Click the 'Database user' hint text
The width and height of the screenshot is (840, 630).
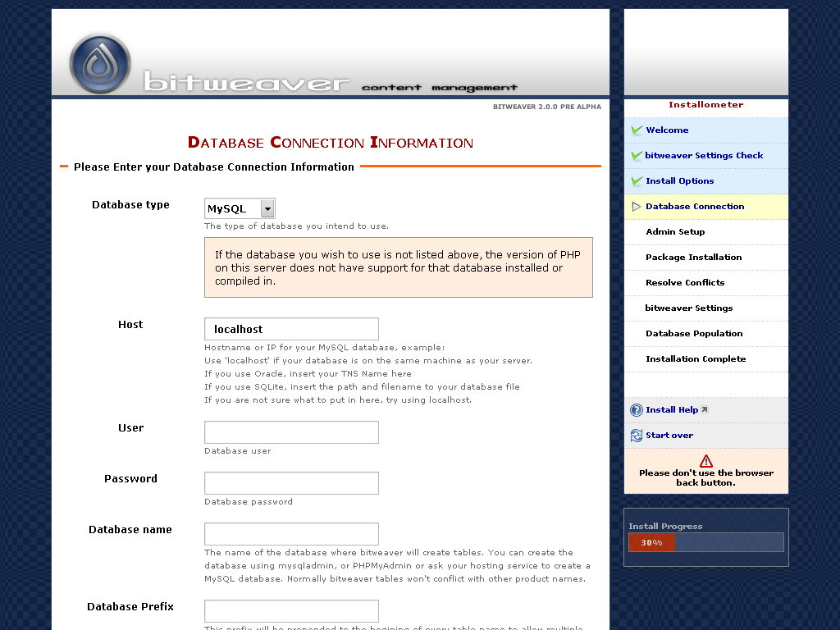pyautogui.click(x=237, y=451)
